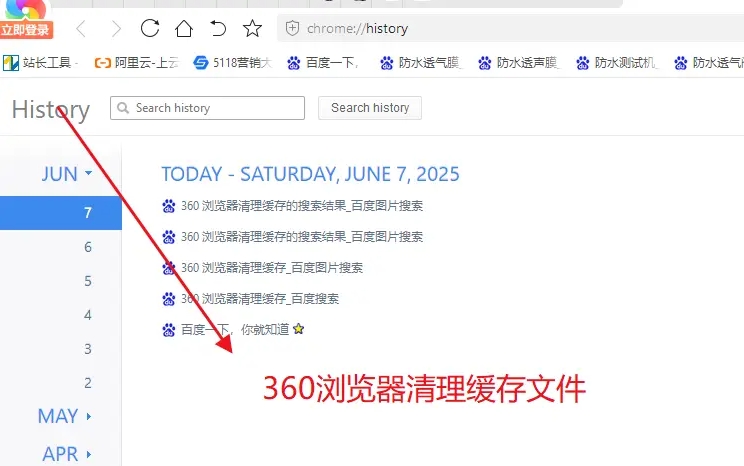The height and width of the screenshot is (466, 744).
Task: Select day 3 in the date sidebar
Action: point(88,349)
